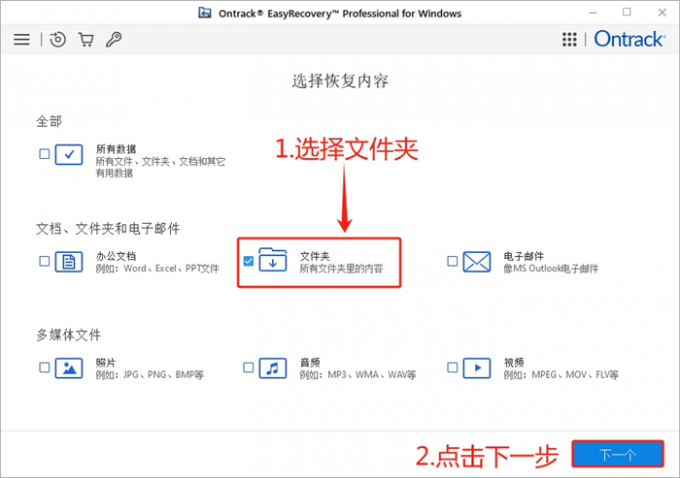Enable the 所有数据 checkbox
The height and width of the screenshot is (478, 680).
coord(44,154)
